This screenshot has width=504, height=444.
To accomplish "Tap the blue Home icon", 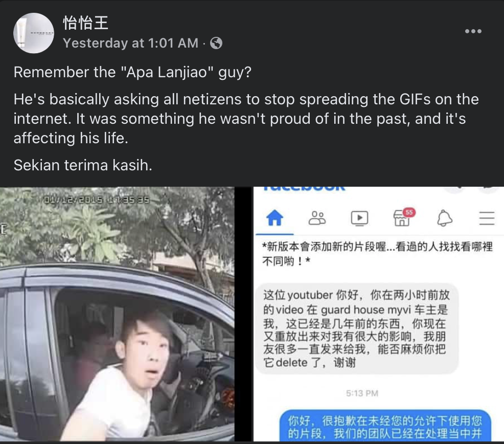I will pyautogui.click(x=275, y=218).
